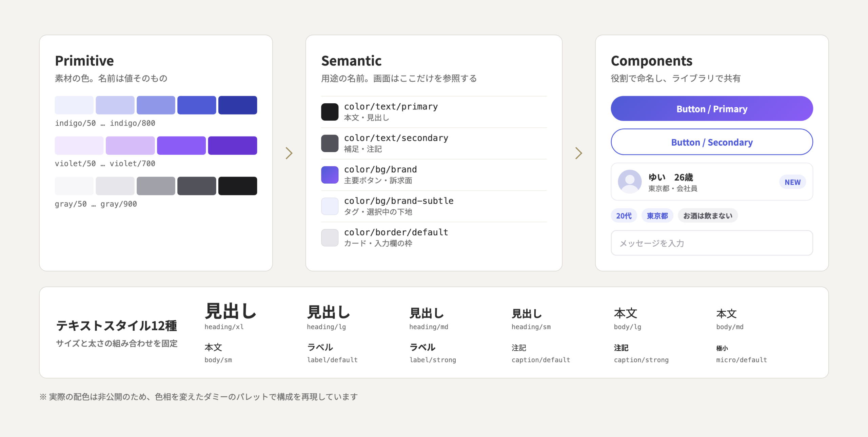868x437 pixels.
Task: Click the body/lg style label
Action: pos(627,327)
